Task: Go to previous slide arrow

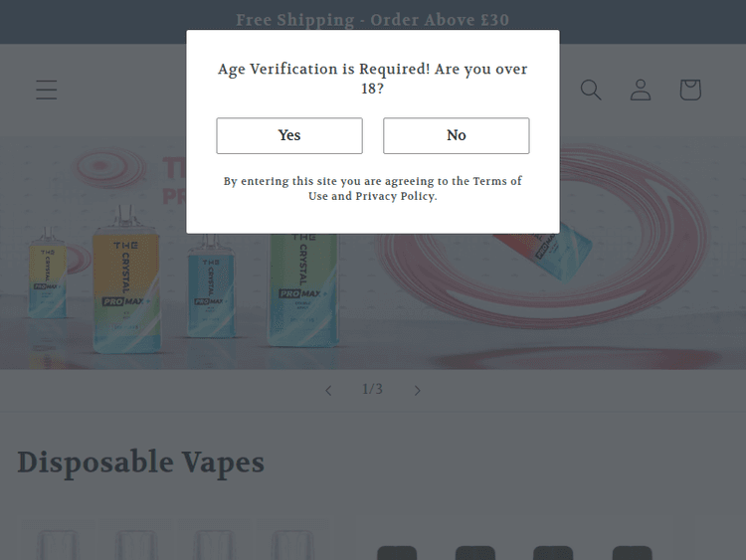Action: point(328,390)
